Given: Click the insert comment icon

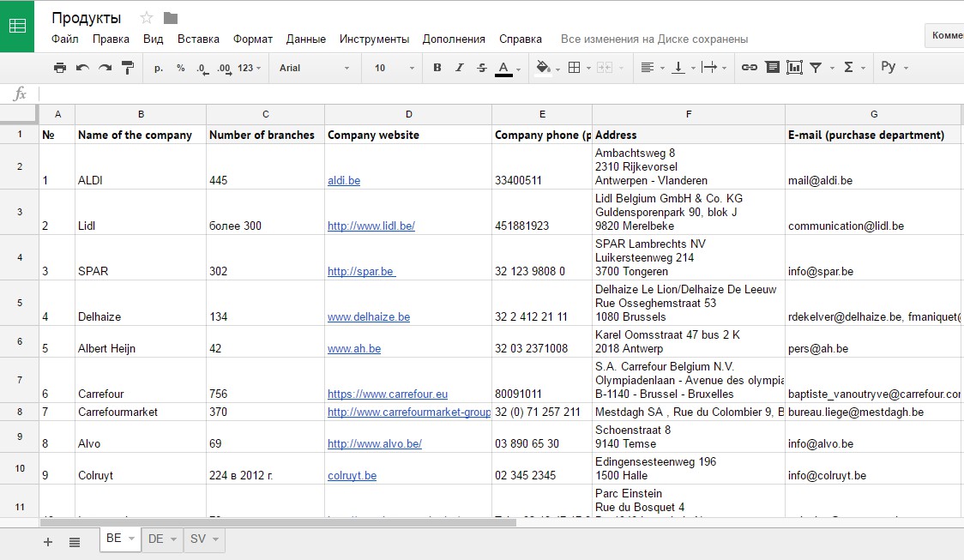Looking at the screenshot, I should pos(772,67).
